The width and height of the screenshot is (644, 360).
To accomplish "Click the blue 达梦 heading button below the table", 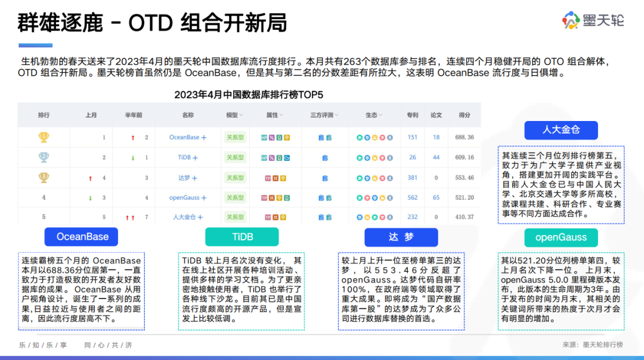I will tap(401, 237).
